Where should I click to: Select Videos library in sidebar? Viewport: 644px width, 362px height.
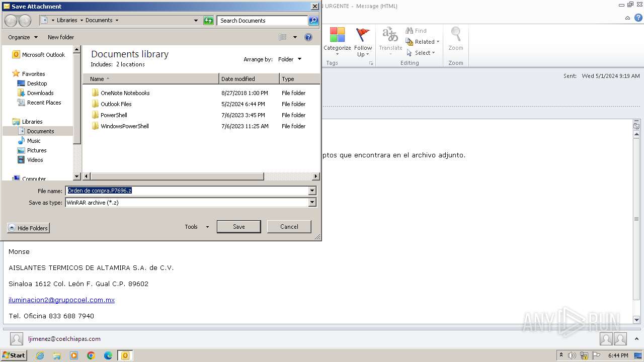point(30,160)
